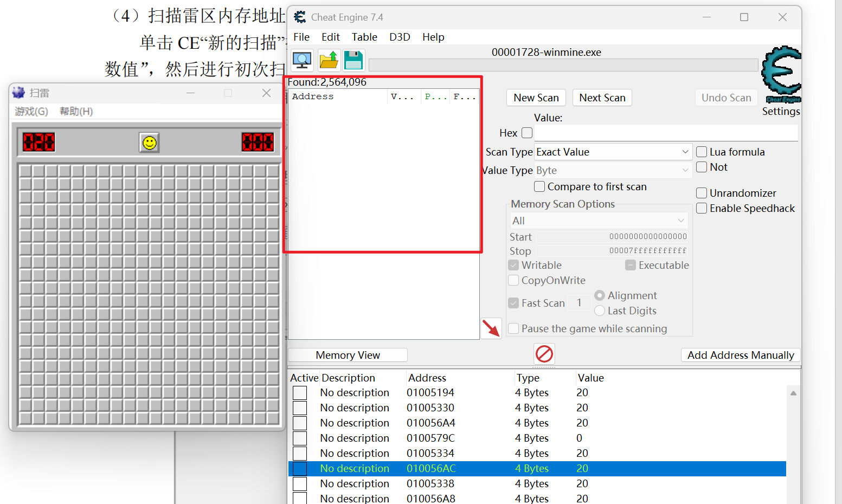
Task: Activate checkbox for highlighted address 010056AC
Action: [300, 468]
